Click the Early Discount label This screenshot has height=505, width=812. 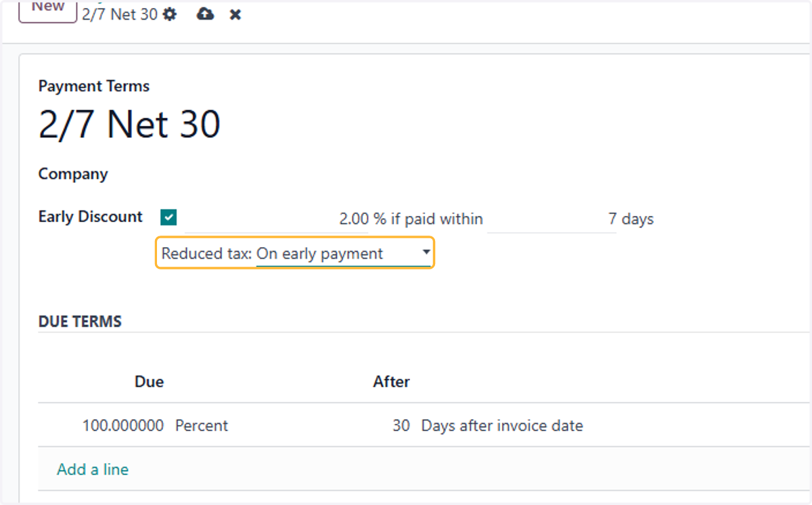[91, 217]
